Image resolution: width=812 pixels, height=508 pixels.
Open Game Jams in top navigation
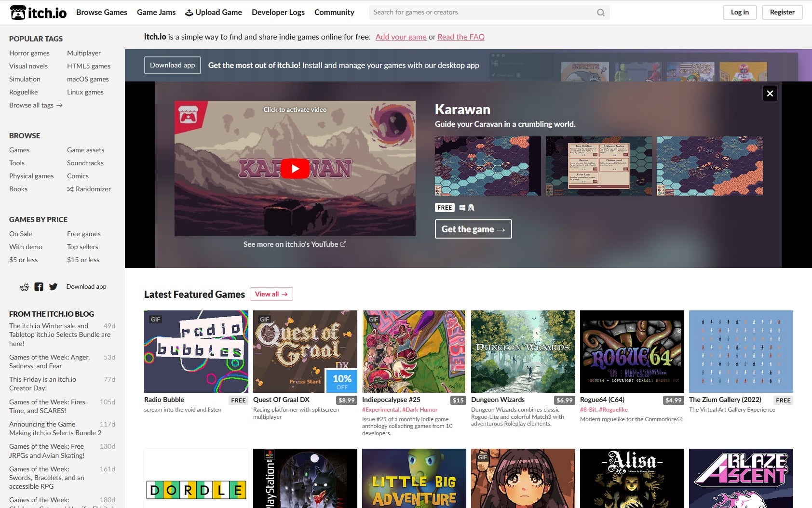pyautogui.click(x=156, y=13)
